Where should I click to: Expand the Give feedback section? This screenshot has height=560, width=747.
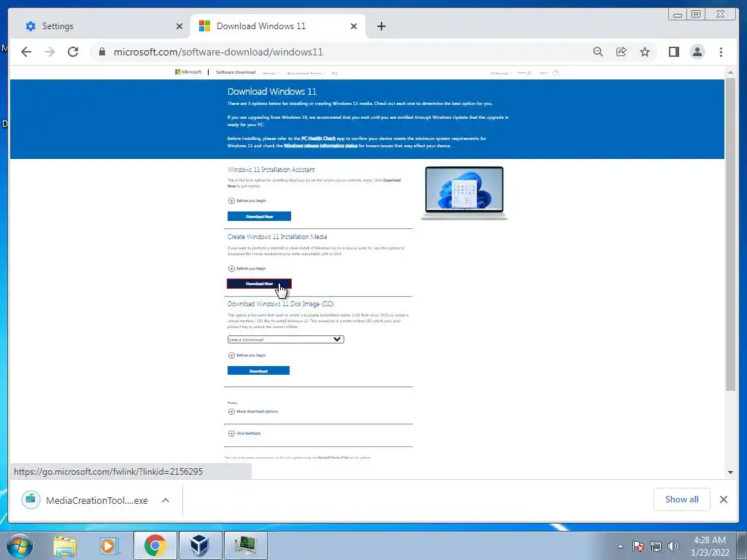[x=244, y=433]
